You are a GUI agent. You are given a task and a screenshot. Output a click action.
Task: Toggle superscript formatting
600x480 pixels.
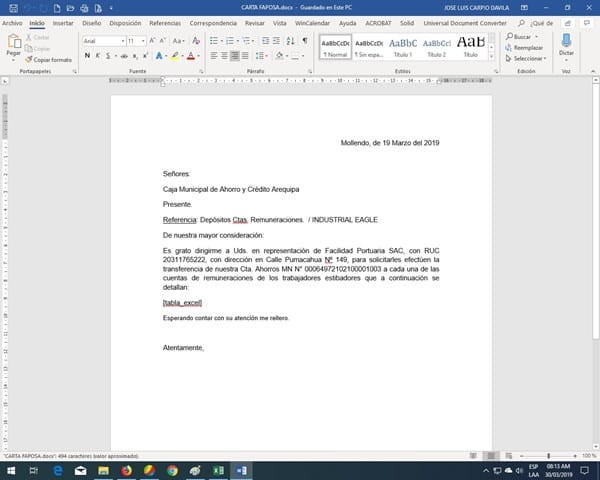coord(145,56)
